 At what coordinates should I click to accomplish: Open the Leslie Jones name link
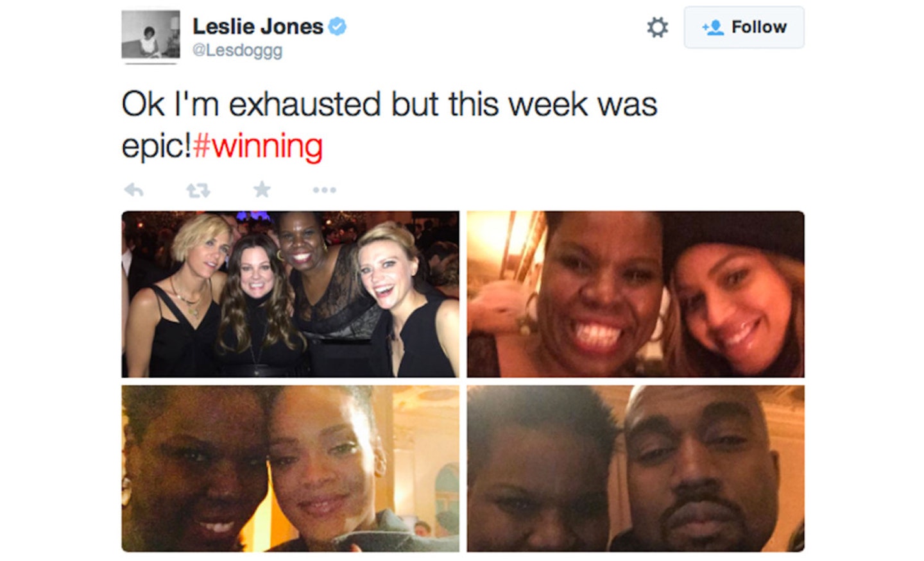click(x=258, y=26)
